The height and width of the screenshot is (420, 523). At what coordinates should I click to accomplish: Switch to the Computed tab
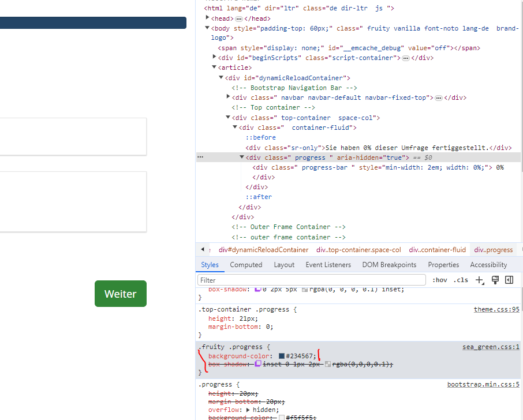246,265
